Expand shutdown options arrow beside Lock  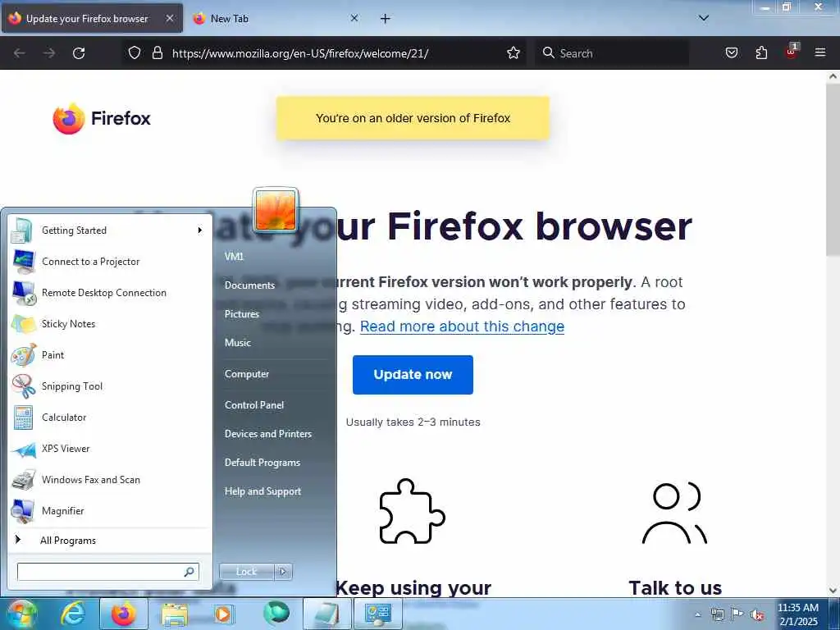click(283, 572)
